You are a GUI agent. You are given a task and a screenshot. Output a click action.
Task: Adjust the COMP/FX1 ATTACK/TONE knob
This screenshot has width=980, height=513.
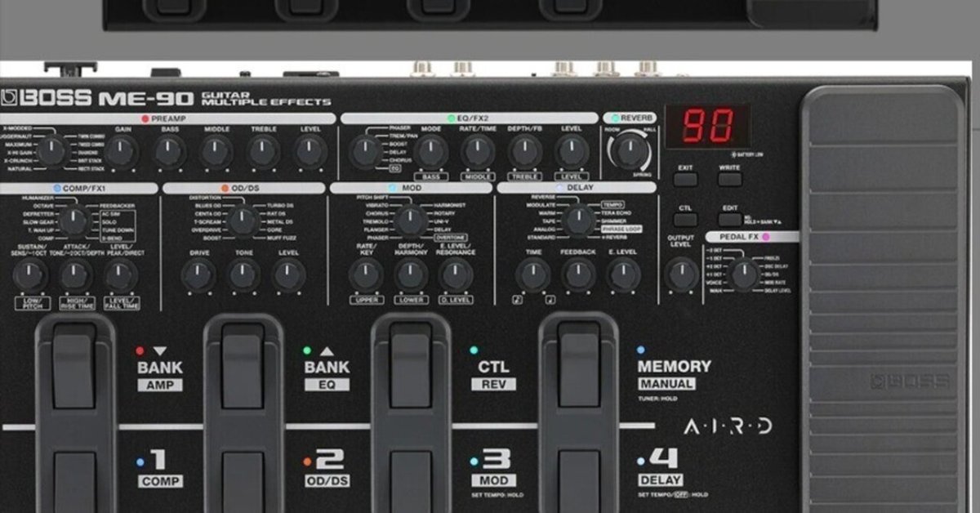(x=75, y=276)
